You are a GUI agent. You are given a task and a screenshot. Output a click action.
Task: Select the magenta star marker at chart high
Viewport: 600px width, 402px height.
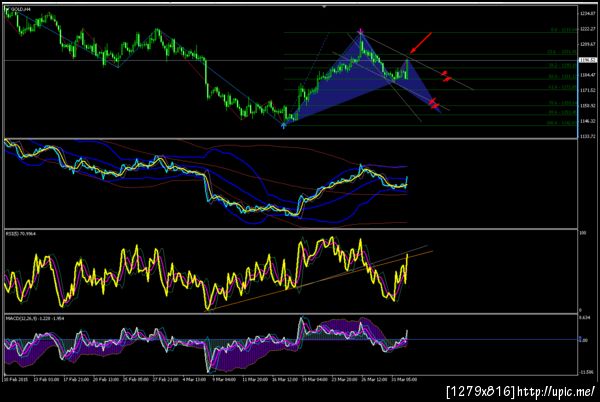point(361,31)
